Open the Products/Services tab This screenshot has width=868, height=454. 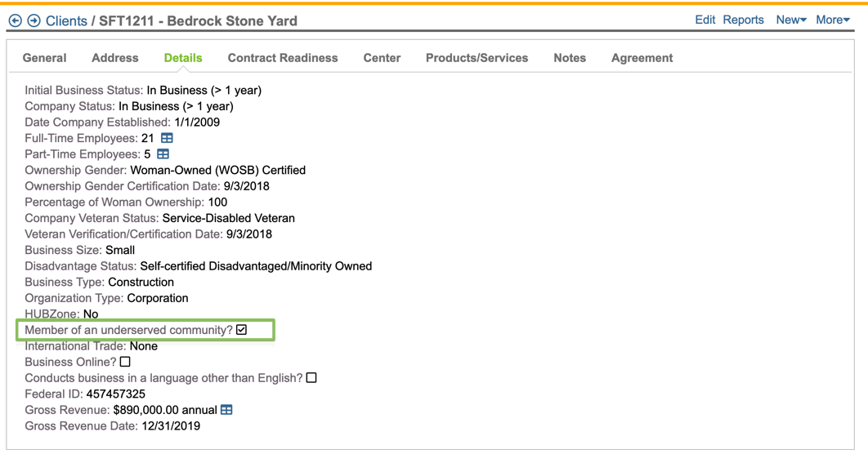click(x=477, y=58)
